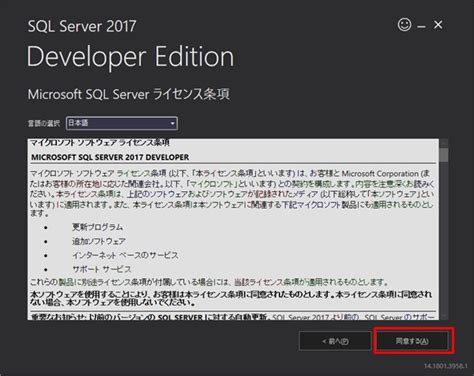Close the SQL Server installer window
474x376 pixels.
pos(438,25)
